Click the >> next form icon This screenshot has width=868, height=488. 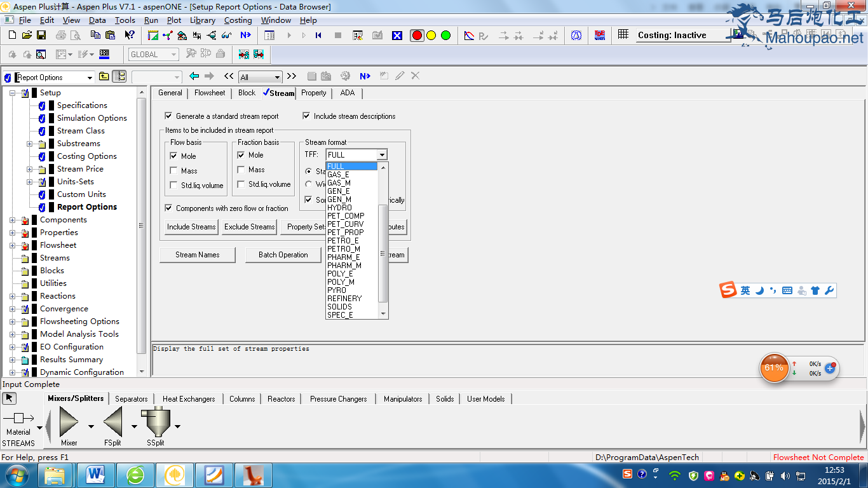(291, 76)
